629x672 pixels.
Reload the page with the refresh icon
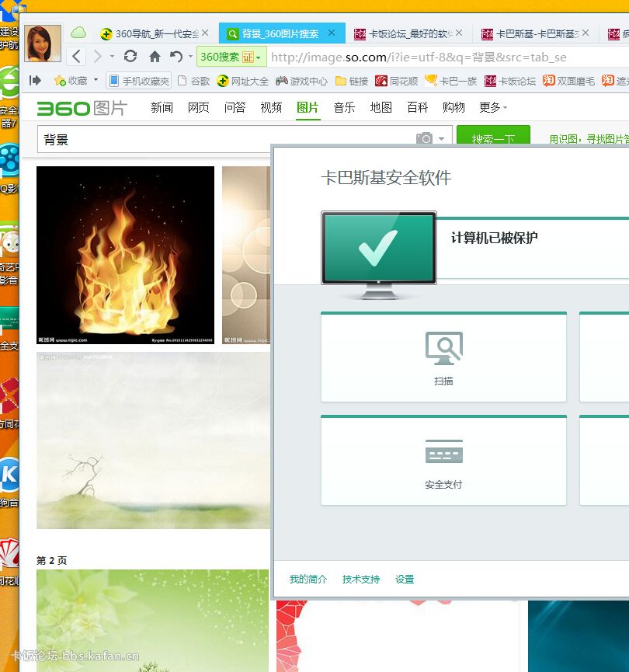(x=130, y=56)
